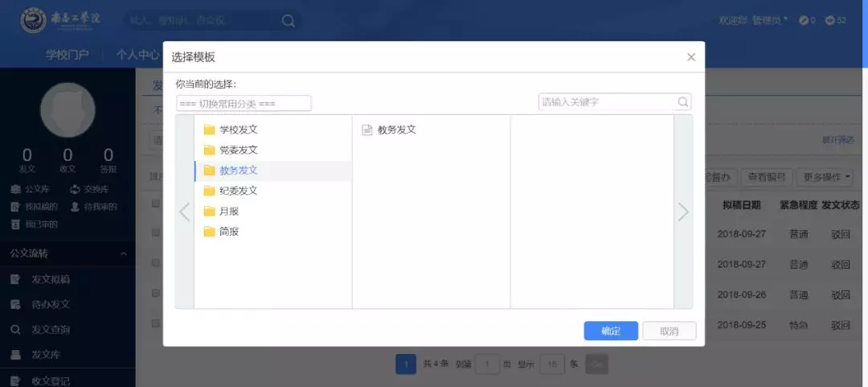Viewport: 868px width, 387px height.
Task: Click the user avatar in the sidebar
Action: pos(68,110)
